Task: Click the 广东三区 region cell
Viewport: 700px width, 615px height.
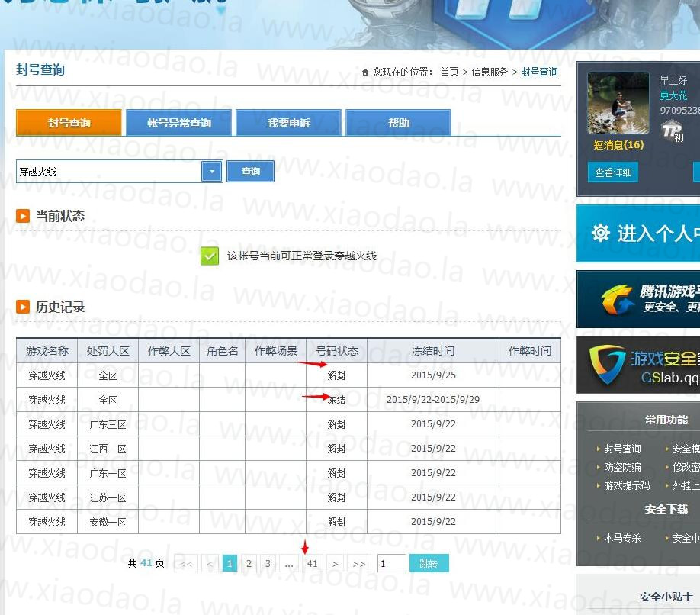Action: 108,424
